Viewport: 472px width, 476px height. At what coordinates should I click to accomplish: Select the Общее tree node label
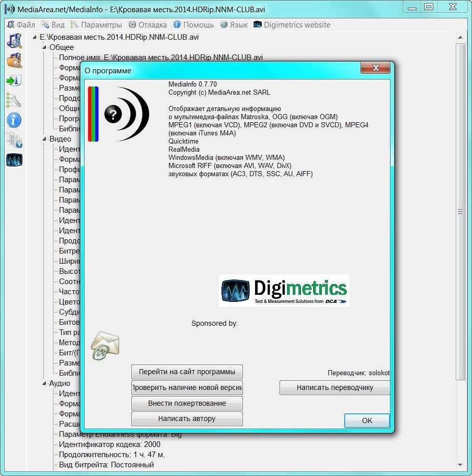point(62,47)
